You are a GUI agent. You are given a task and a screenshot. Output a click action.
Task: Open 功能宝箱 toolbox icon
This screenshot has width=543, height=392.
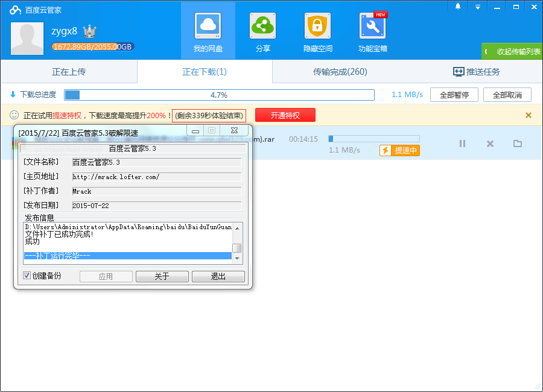click(373, 26)
